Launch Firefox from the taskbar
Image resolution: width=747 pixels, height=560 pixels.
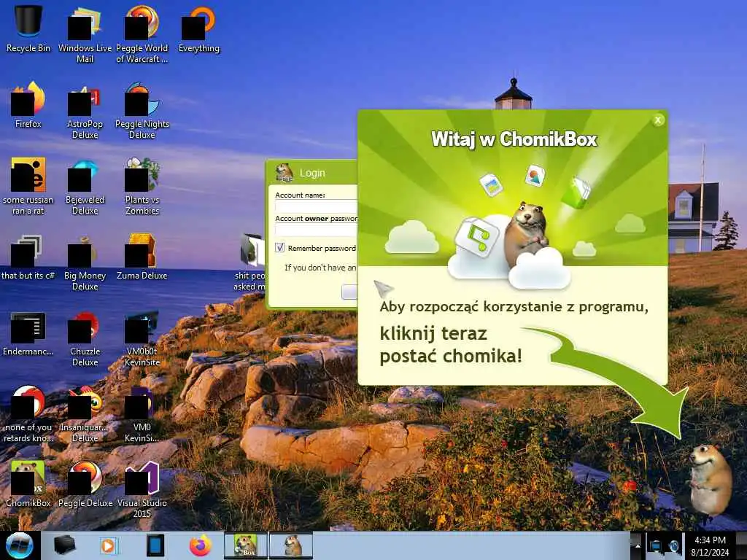201,545
